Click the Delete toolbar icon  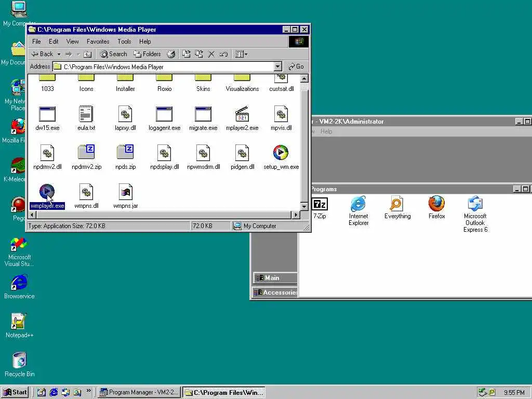click(211, 54)
